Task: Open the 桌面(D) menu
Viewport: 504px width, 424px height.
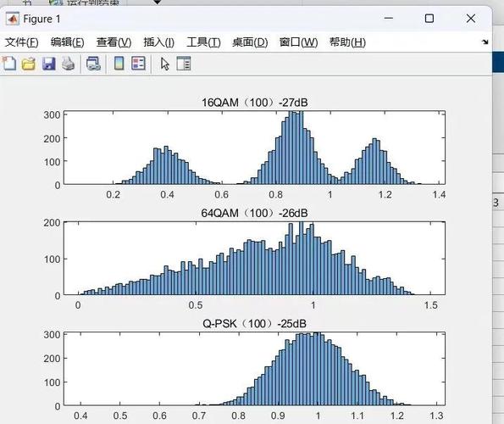Action: click(250, 42)
